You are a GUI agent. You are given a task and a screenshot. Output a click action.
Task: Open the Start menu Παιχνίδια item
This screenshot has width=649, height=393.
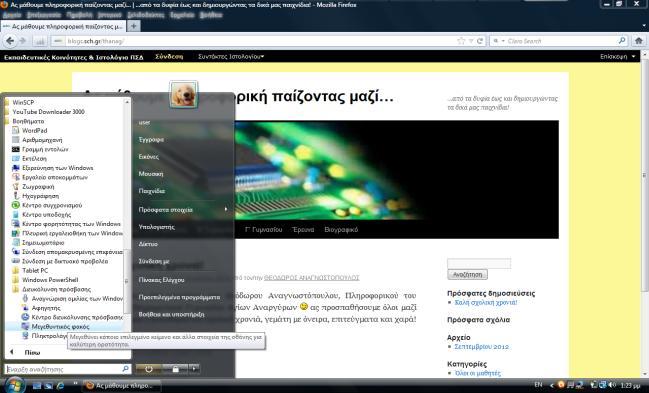[152, 191]
